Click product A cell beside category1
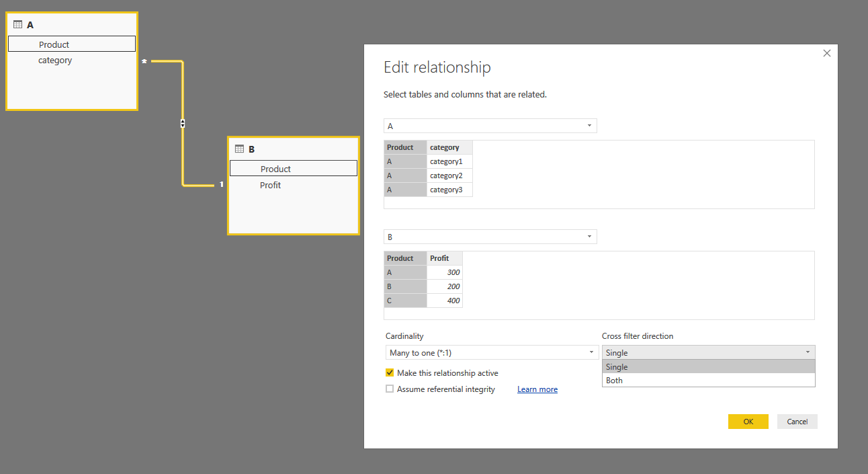The height and width of the screenshot is (474, 868). point(405,161)
